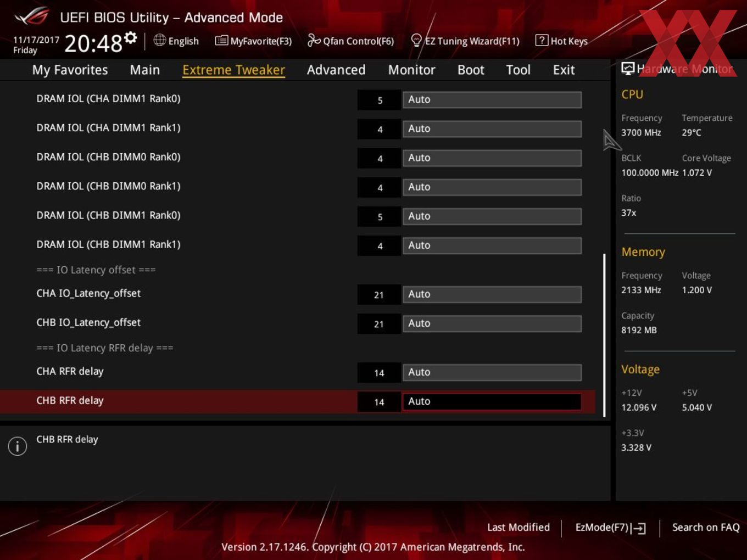Screen dimensions: 747x560
Task: Click Auto field for CHB DIMM1 Rank1
Action: tap(492, 245)
